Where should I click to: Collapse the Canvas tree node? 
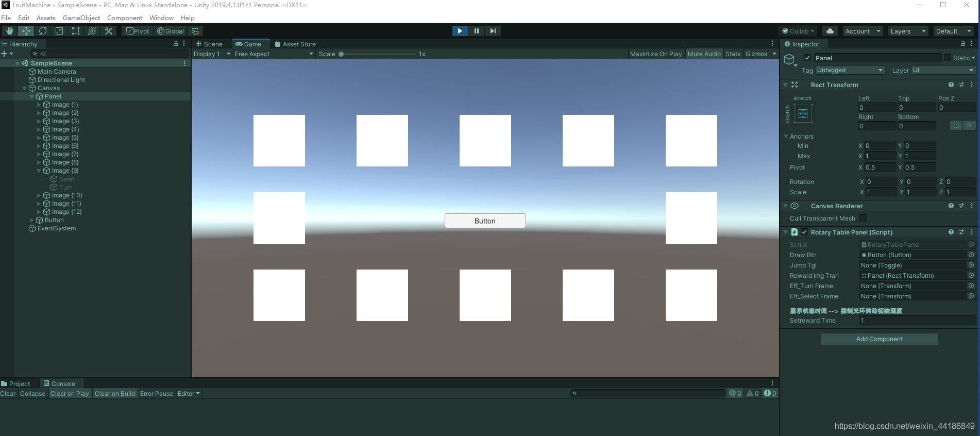[24, 88]
